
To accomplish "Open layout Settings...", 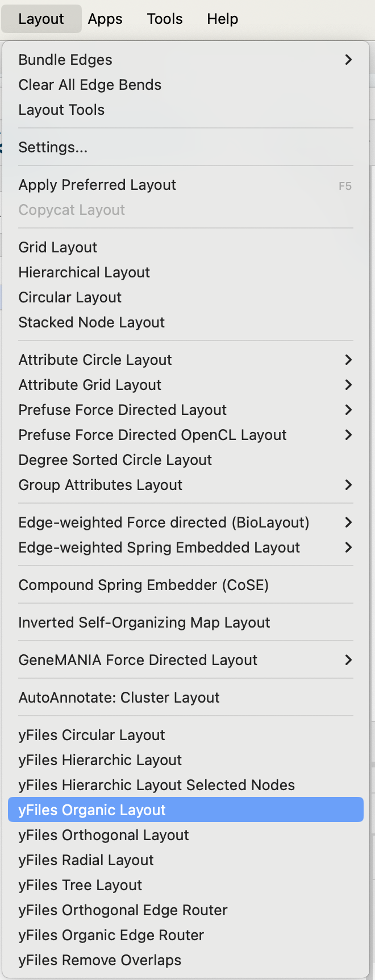I will click(53, 147).
